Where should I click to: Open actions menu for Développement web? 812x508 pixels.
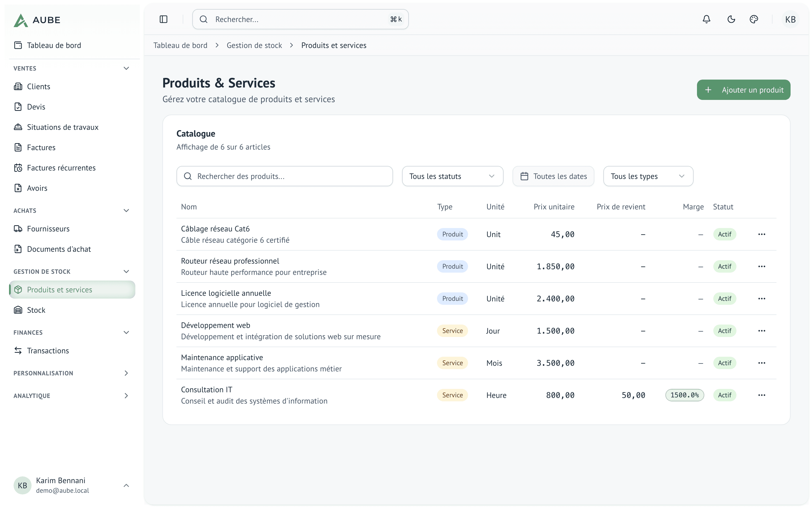coord(761,330)
